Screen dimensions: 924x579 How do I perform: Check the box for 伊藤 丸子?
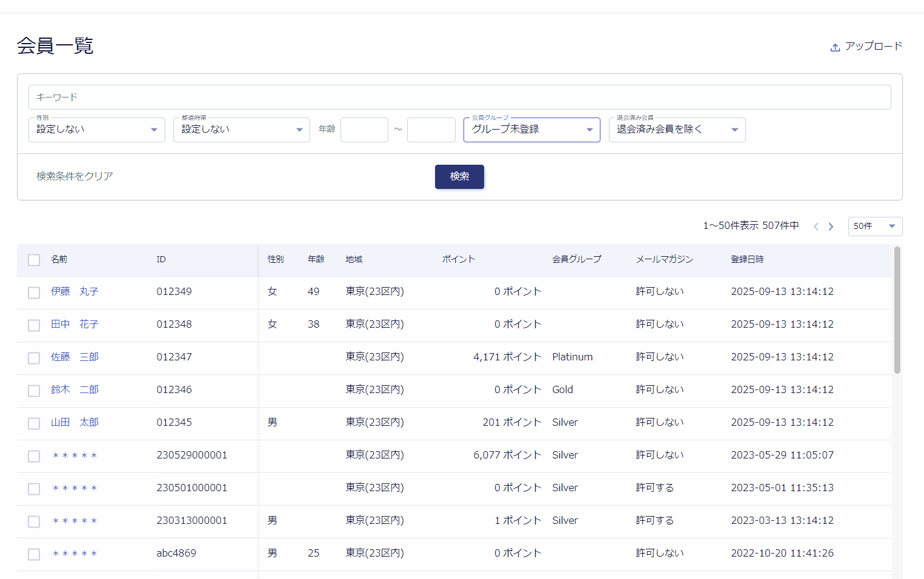click(34, 293)
